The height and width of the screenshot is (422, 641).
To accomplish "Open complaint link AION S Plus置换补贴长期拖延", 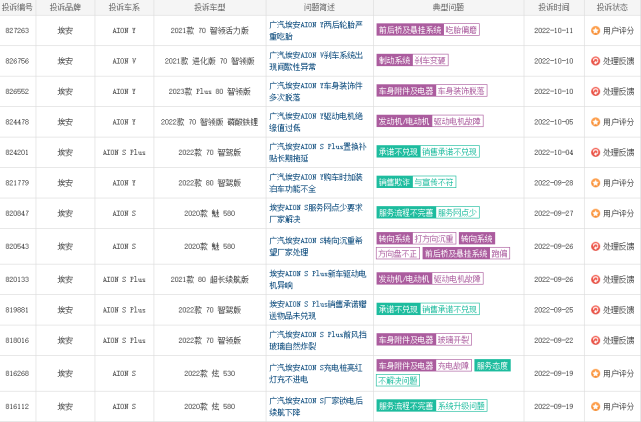I will [x=317, y=153].
